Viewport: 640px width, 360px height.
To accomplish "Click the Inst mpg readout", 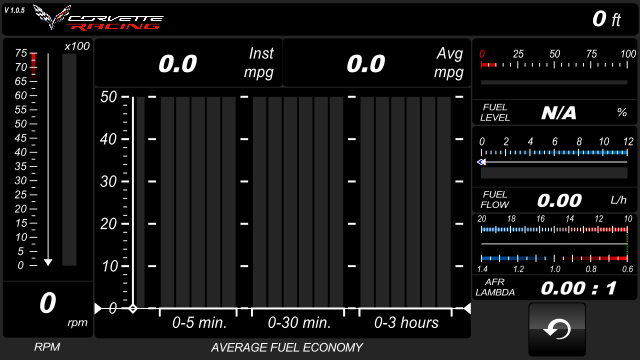I will (x=189, y=63).
